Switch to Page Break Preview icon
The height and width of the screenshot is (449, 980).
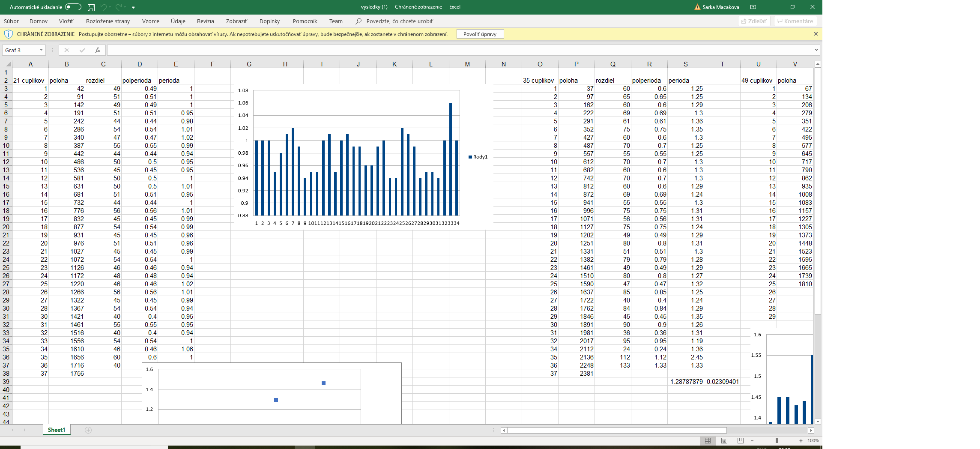pyautogui.click(x=740, y=440)
